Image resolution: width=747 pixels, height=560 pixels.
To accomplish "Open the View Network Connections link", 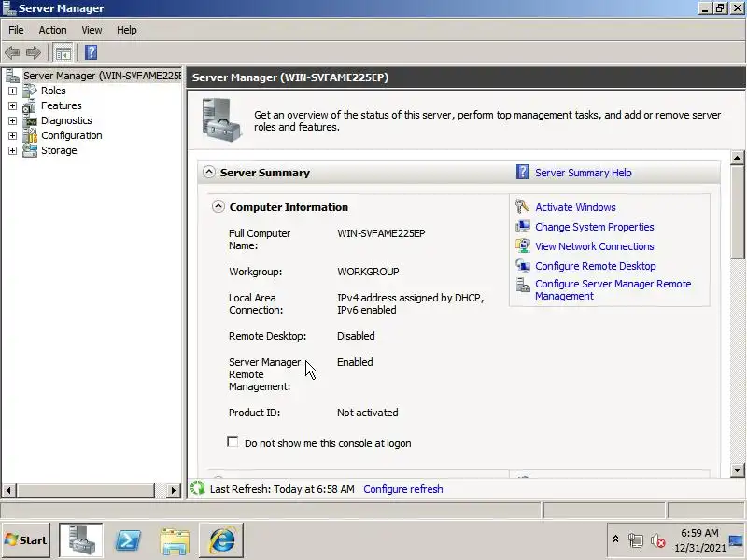I will tap(594, 246).
